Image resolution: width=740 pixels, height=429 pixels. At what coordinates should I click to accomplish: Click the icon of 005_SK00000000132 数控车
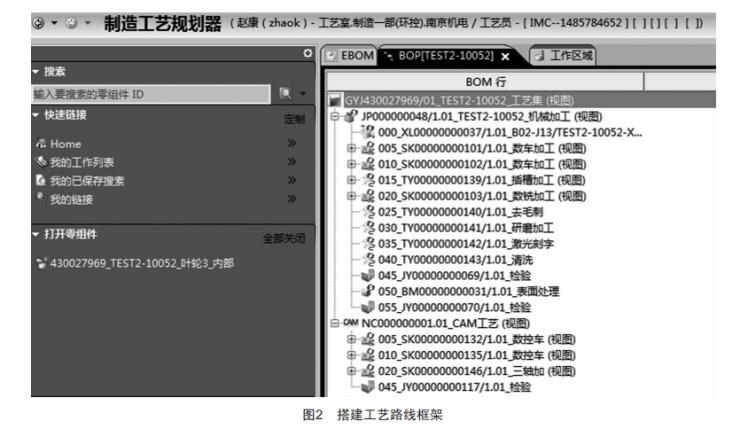click(x=368, y=339)
